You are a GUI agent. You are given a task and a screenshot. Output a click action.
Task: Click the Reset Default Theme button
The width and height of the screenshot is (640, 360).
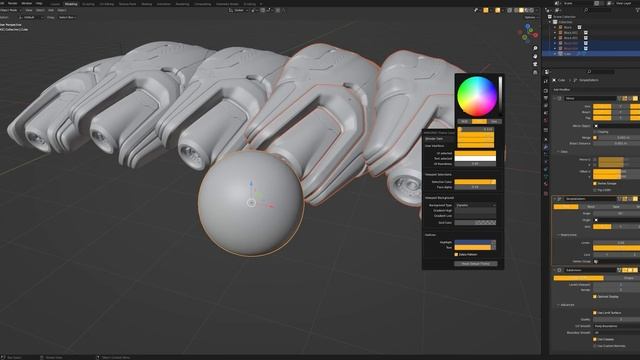pyautogui.click(x=476, y=264)
